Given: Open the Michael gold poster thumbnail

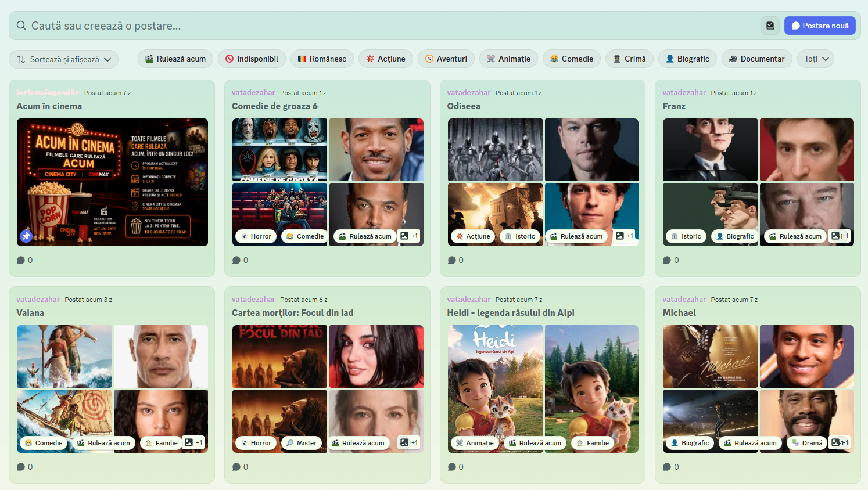Looking at the screenshot, I should coord(710,356).
